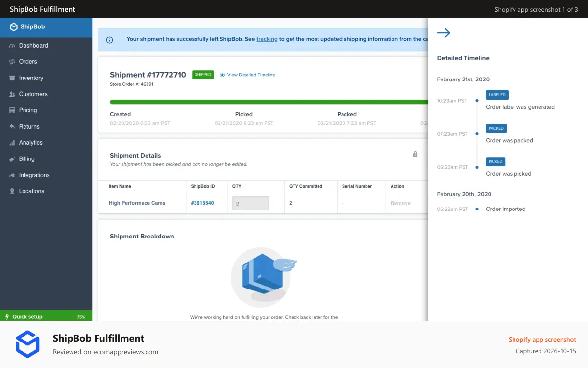Click 'Order was picked' text
The width and height of the screenshot is (588, 368).
(x=509, y=174)
